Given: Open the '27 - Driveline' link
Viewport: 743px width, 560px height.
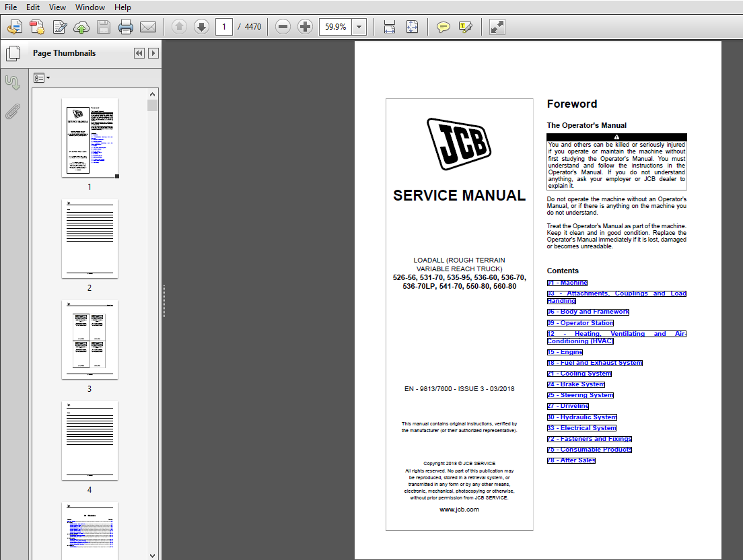Looking at the screenshot, I should pos(568,406).
